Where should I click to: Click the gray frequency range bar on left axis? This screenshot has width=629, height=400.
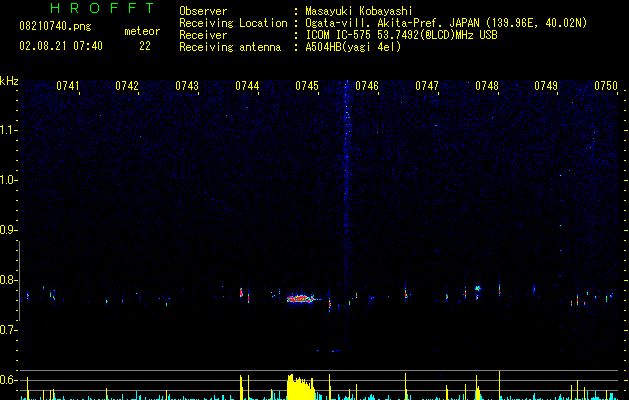[x=19, y=280]
